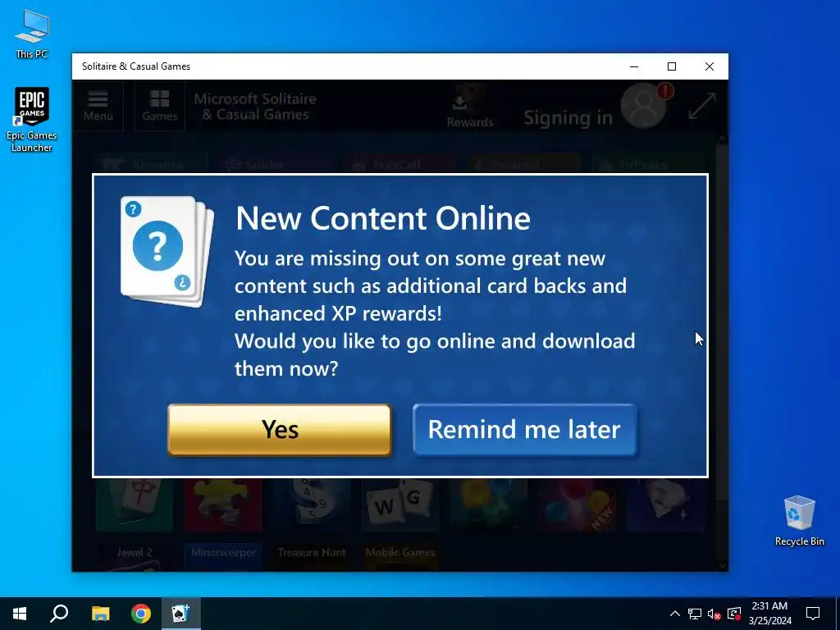Select the FreeCell tab

[x=399, y=164]
